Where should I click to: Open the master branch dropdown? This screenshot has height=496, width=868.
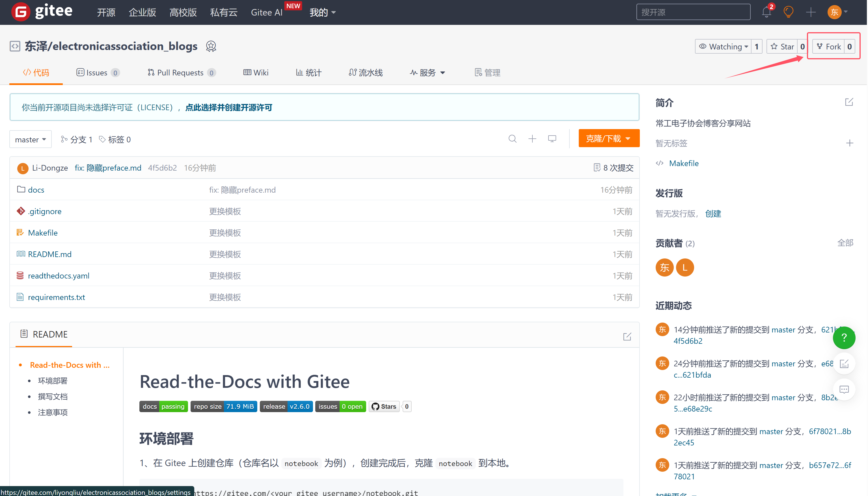(x=30, y=139)
